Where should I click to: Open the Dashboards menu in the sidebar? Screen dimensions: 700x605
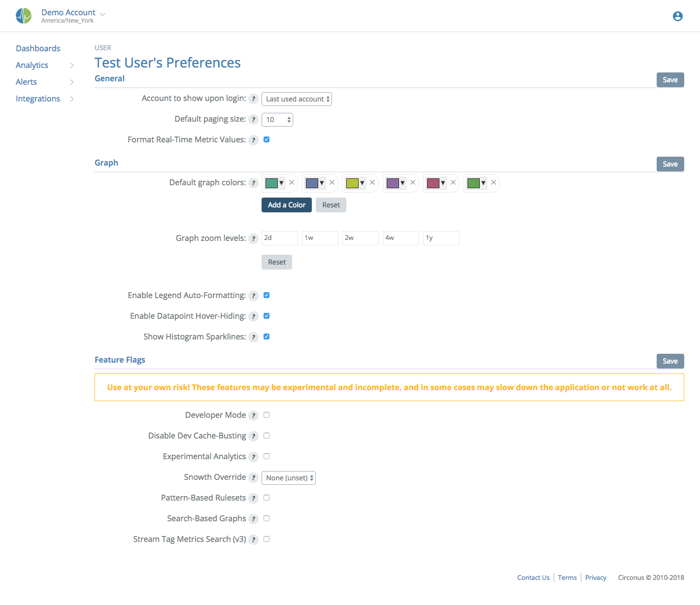[x=38, y=48]
